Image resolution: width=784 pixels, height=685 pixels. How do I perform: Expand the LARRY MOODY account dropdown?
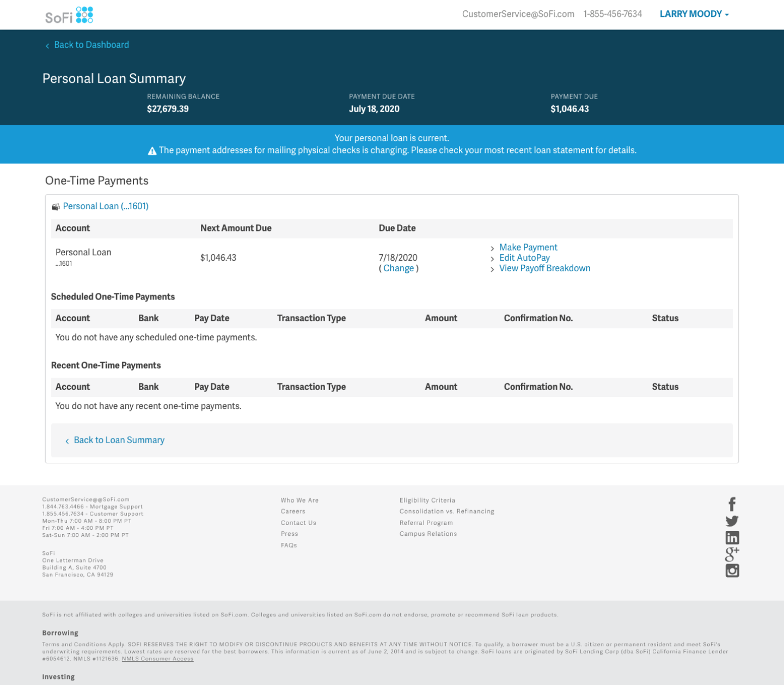(694, 14)
